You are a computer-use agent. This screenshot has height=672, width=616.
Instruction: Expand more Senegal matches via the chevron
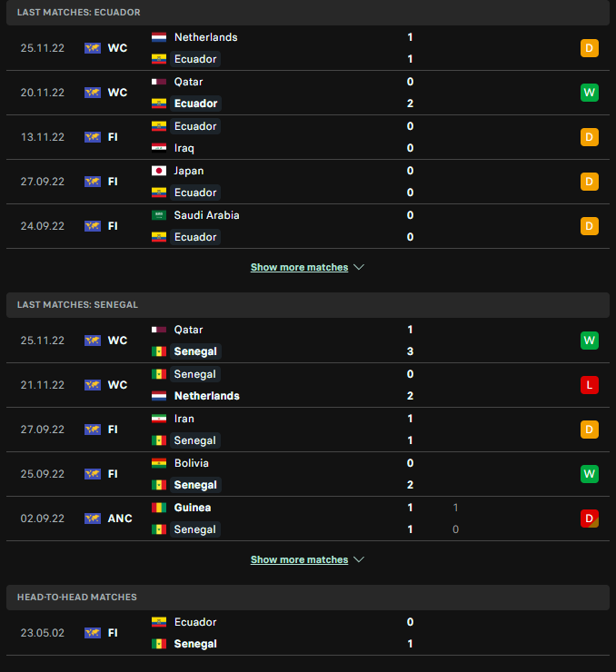(359, 559)
